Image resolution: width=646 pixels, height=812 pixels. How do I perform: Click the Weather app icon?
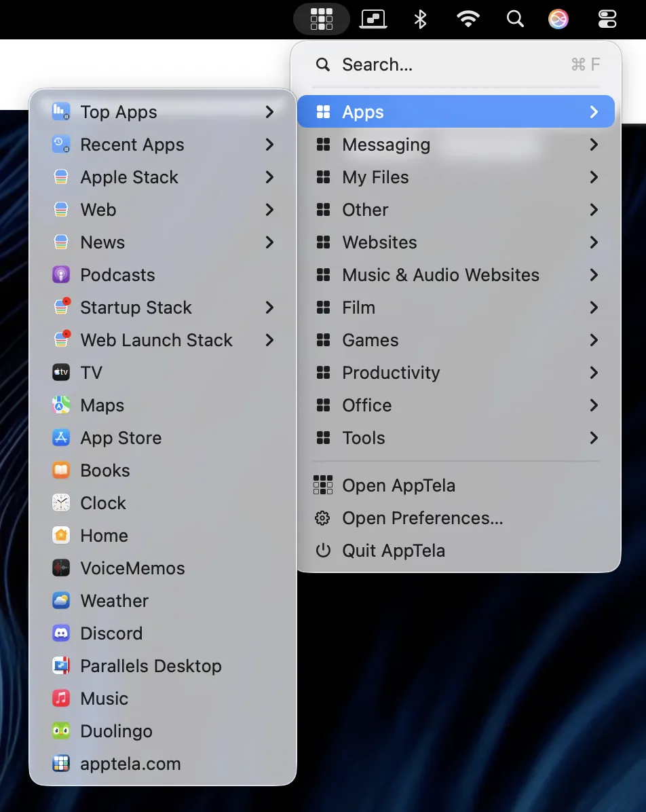pyautogui.click(x=61, y=600)
